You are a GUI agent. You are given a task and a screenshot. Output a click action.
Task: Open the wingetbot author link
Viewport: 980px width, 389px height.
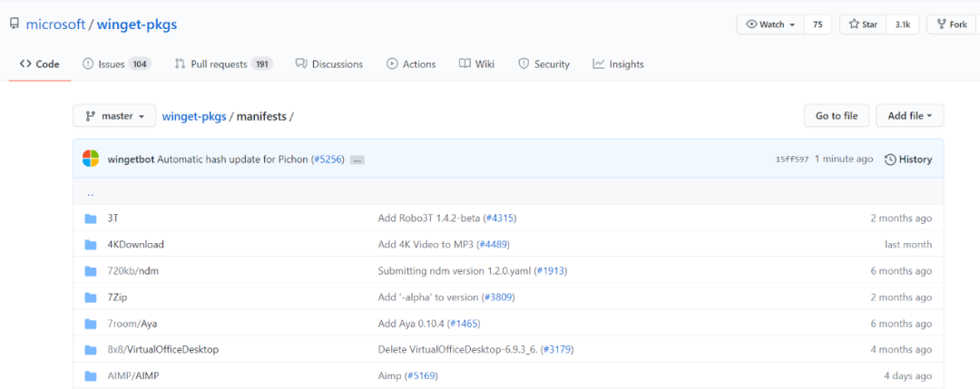coord(131,160)
